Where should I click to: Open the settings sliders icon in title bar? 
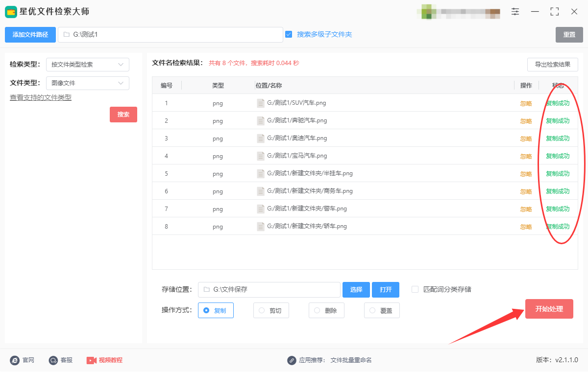click(x=515, y=11)
